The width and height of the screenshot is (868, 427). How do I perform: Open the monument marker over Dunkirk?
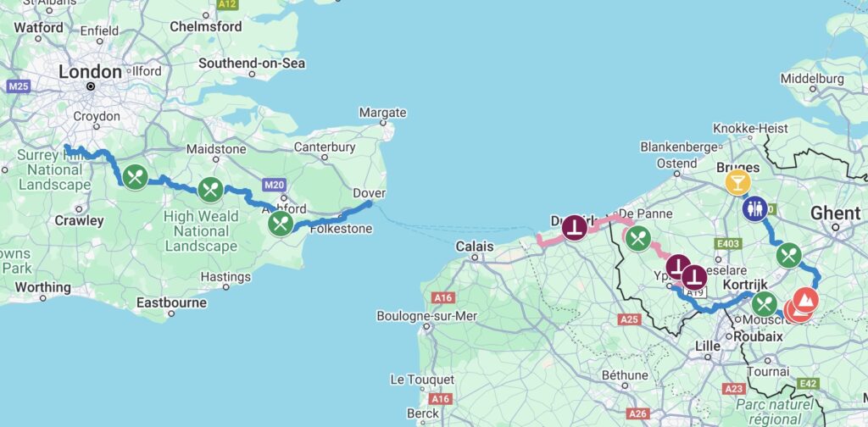(575, 228)
